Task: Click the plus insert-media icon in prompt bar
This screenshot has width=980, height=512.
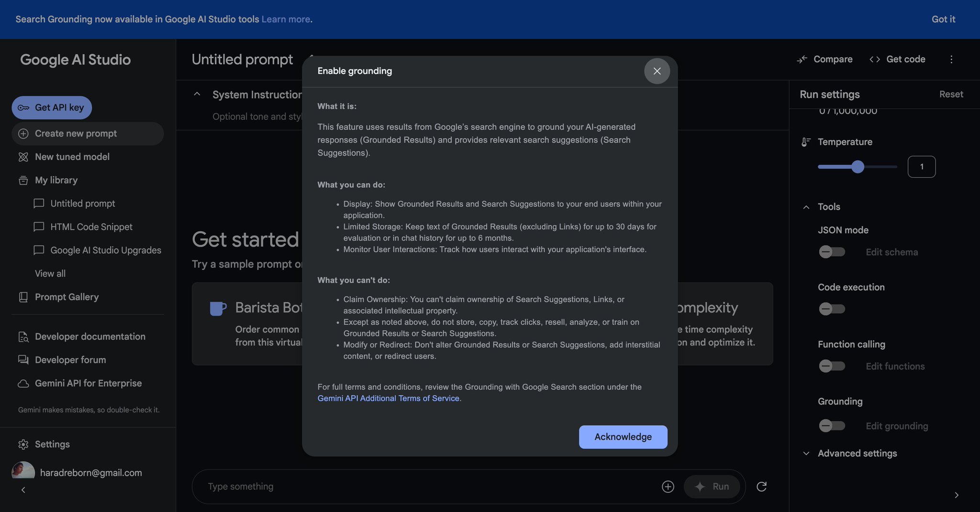Action: pyautogui.click(x=668, y=487)
